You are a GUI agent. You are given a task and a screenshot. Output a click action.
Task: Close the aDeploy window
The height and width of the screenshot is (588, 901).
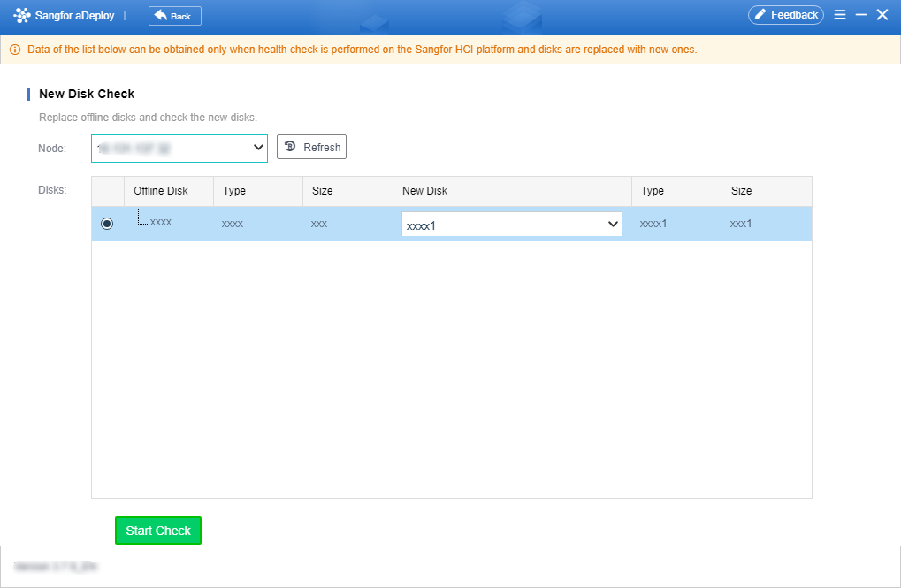(x=882, y=15)
